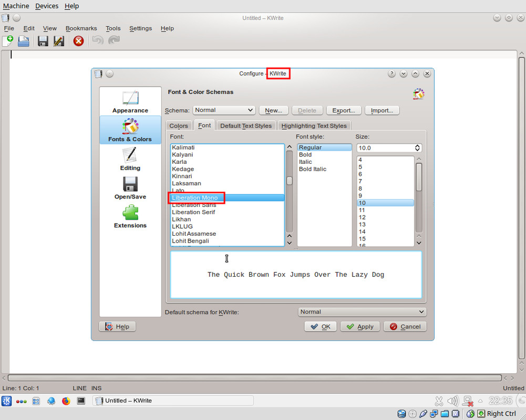
Task: Click Untitled – KWrite taskbar entry
Action: pyautogui.click(x=173, y=401)
